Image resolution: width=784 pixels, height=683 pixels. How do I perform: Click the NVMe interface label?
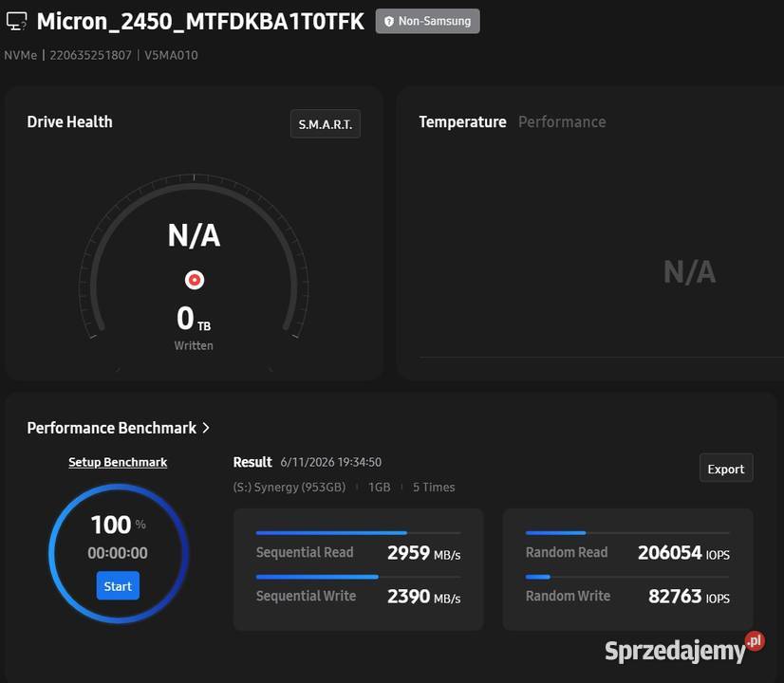21,55
